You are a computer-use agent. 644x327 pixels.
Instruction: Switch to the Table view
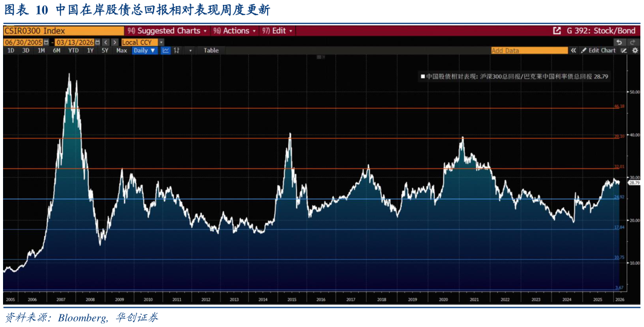(x=211, y=51)
